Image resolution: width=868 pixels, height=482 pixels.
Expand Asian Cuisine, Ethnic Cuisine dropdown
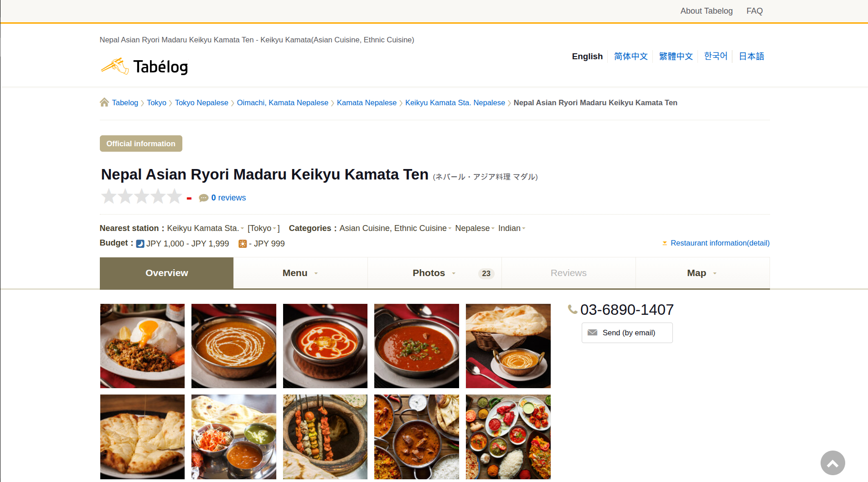coord(395,228)
